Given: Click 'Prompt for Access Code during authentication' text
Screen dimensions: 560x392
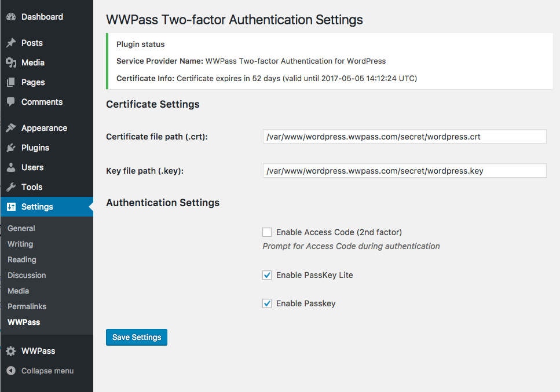Looking at the screenshot, I should coord(351,246).
